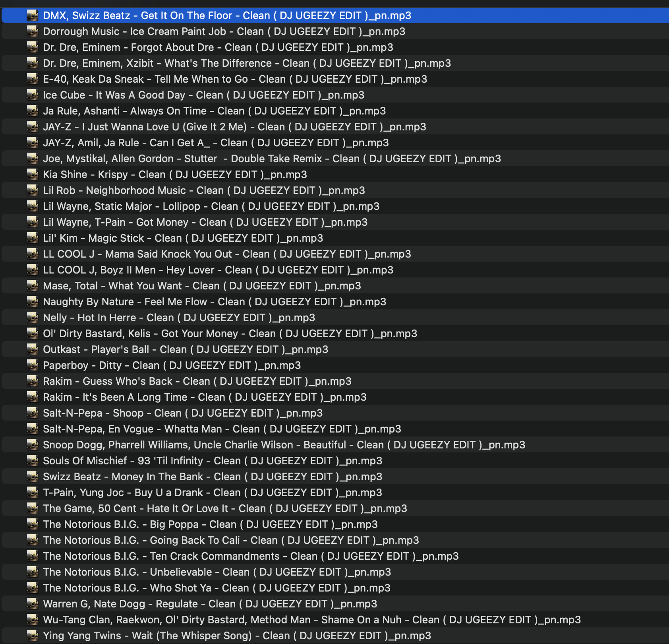This screenshot has height=644, width=669.
Task: Click the icon beside Feel Me Flow
Action: [x=33, y=302]
